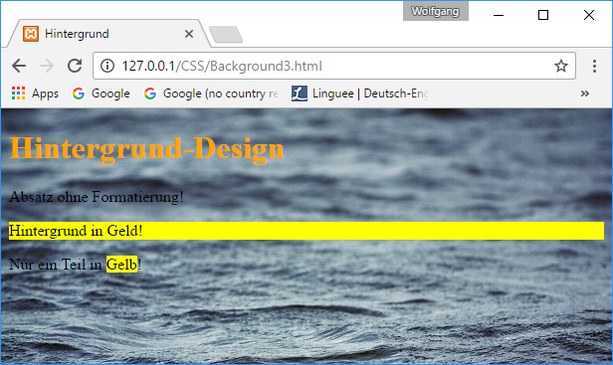Select the Hintergrund tab
613x365 pixels.
pos(109,34)
